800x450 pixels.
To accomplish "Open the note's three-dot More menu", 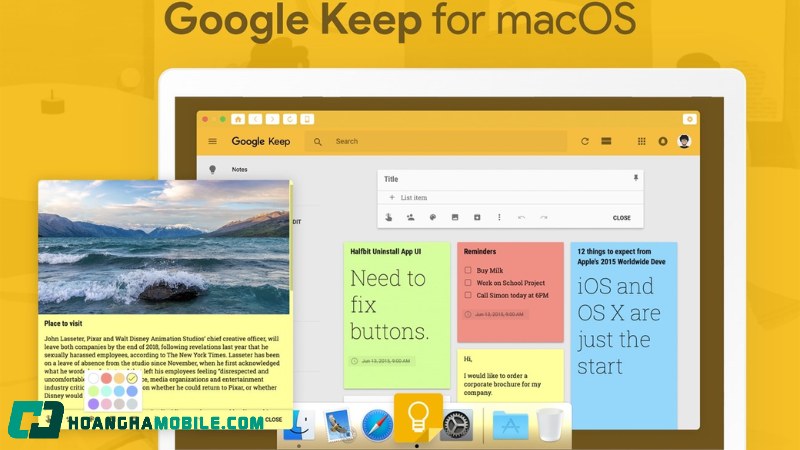I will [499, 217].
